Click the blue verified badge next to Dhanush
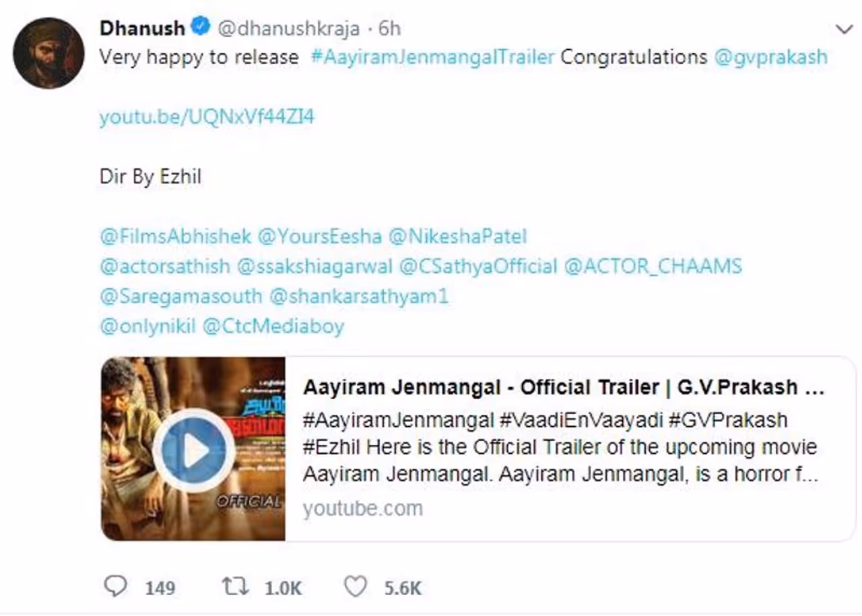This screenshot has width=862, height=616. [200, 28]
